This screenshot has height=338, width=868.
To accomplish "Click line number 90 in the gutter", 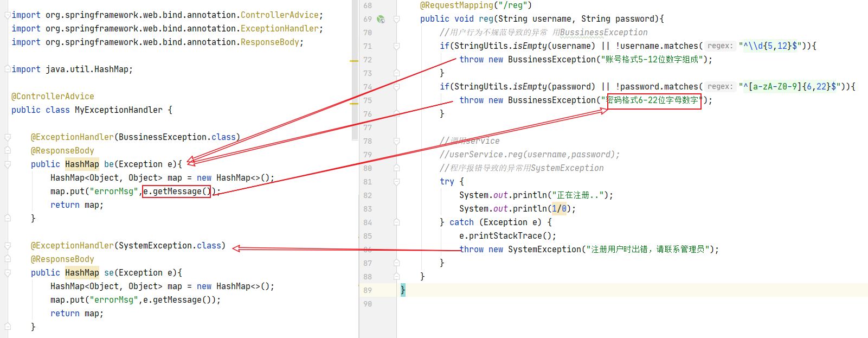I will [x=368, y=304].
